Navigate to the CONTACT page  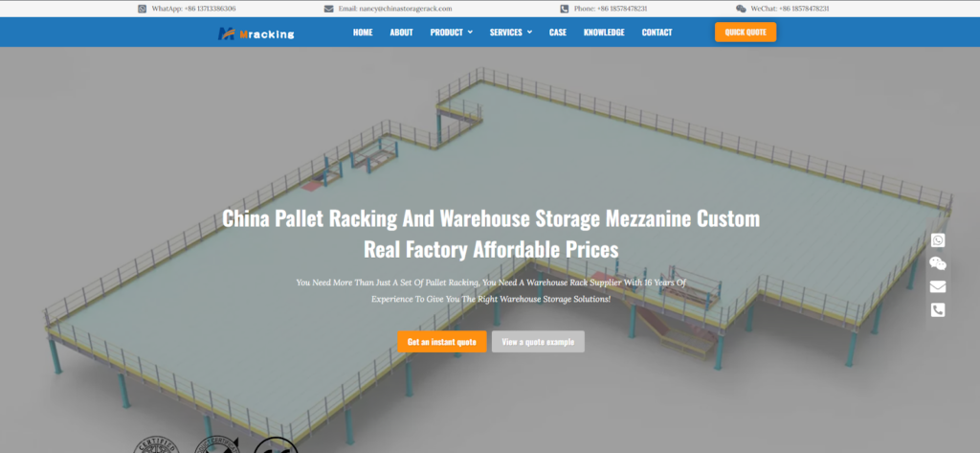pos(657,33)
